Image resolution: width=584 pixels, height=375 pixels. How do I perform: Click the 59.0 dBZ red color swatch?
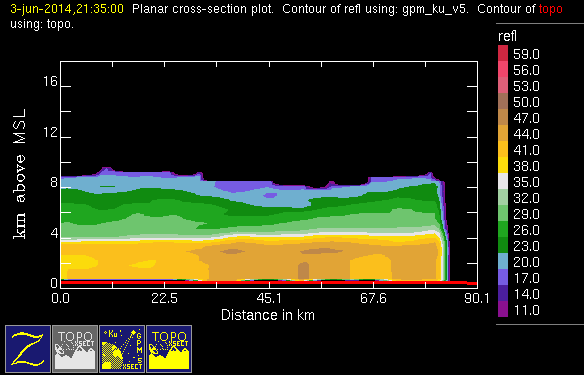[503, 53]
